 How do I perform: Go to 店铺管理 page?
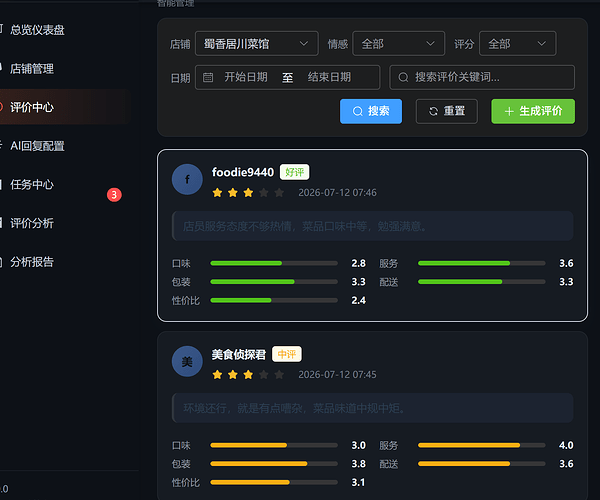(x=32, y=69)
